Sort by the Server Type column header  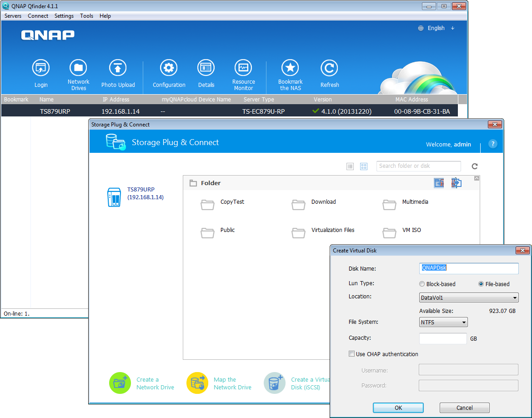pos(259,100)
